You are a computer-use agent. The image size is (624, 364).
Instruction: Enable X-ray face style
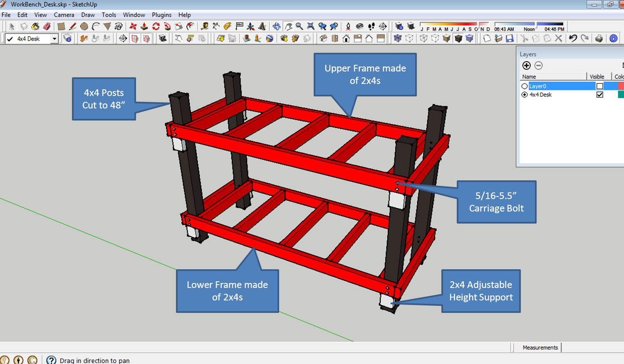tap(398, 38)
